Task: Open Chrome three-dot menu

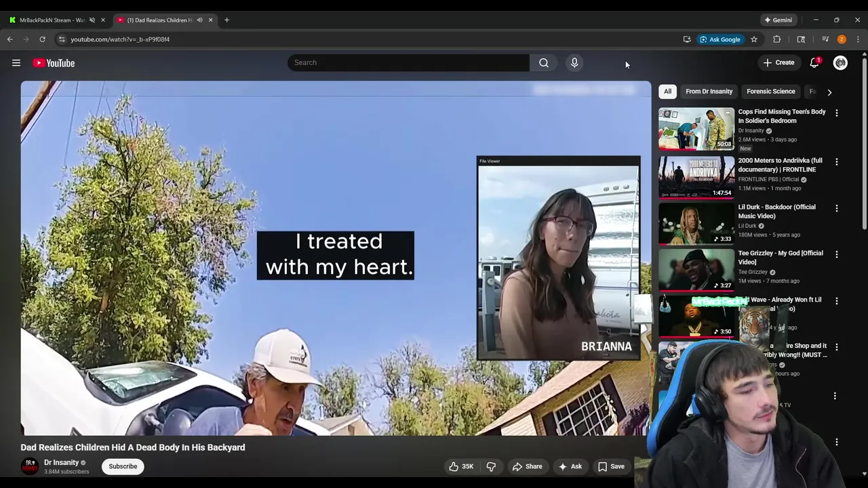Action: (858, 39)
